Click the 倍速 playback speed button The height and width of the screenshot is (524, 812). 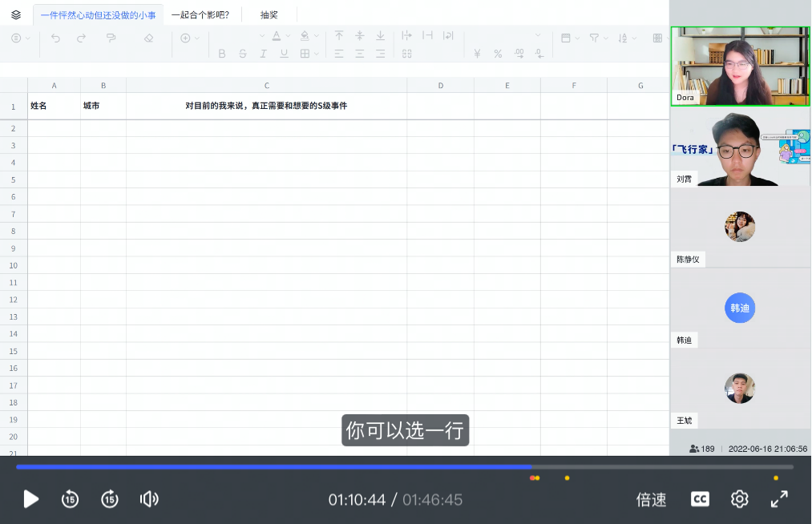pos(651,499)
